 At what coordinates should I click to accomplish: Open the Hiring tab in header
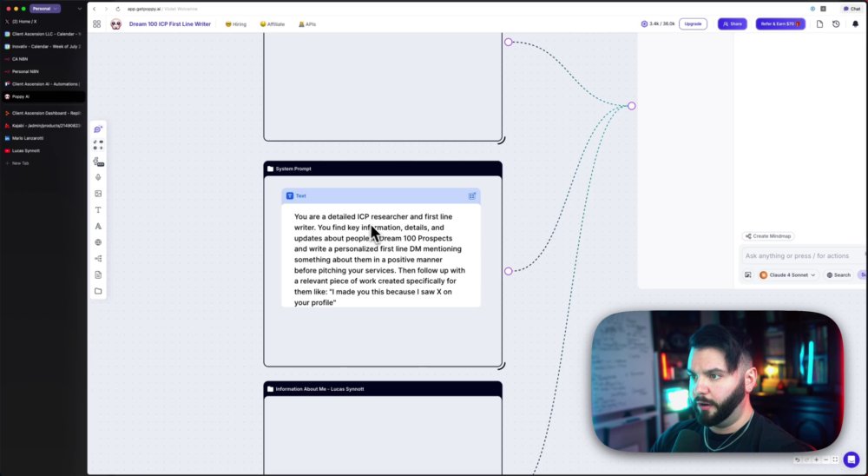(x=236, y=24)
